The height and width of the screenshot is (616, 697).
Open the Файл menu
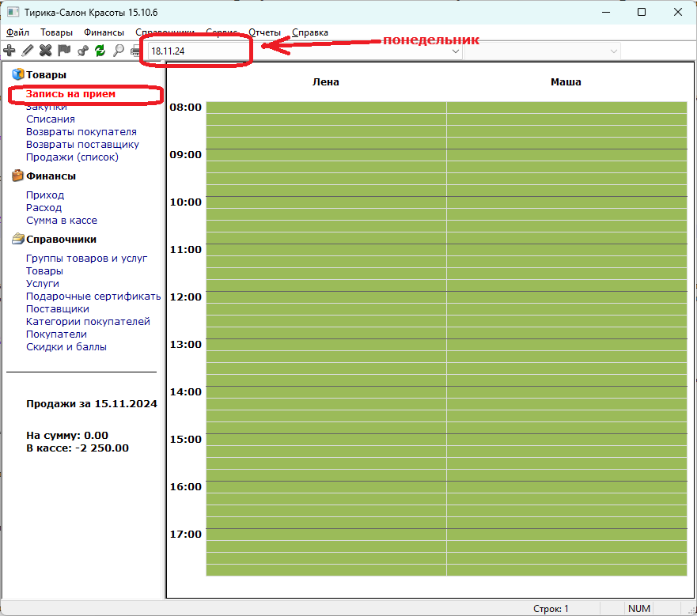point(17,32)
